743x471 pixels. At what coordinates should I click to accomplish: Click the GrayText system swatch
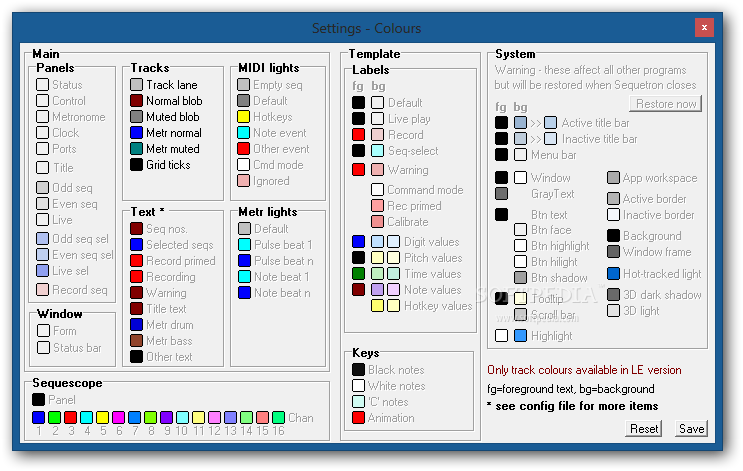(x=501, y=194)
